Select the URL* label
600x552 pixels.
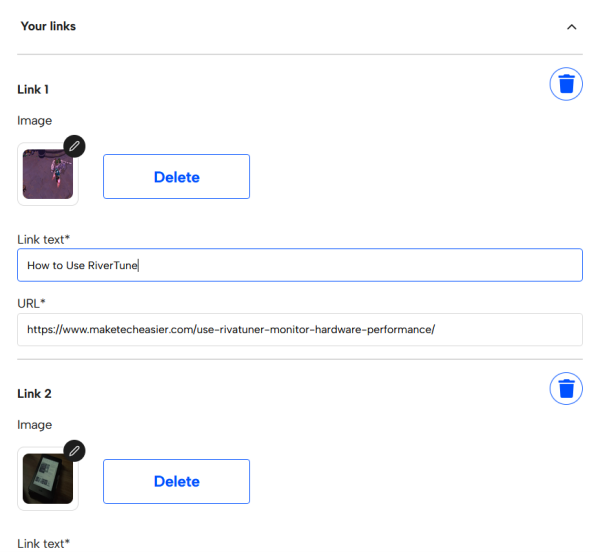tap(31, 303)
